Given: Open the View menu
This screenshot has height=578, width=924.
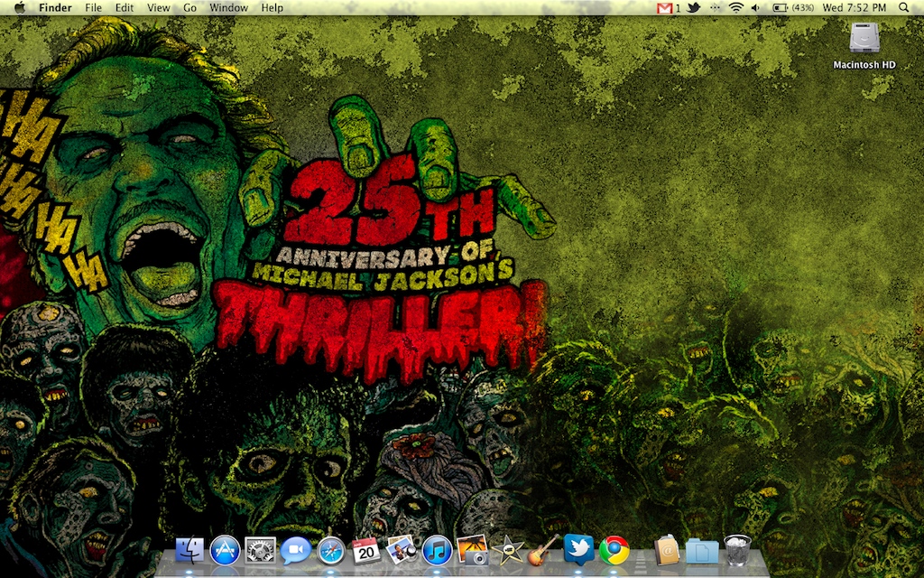Looking at the screenshot, I should point(159,7).
